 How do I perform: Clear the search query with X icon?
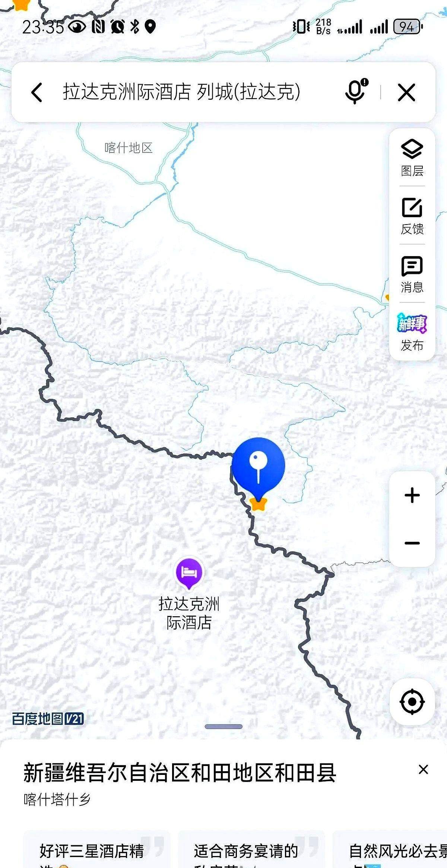pyautogui.click(x=406, y=92)
